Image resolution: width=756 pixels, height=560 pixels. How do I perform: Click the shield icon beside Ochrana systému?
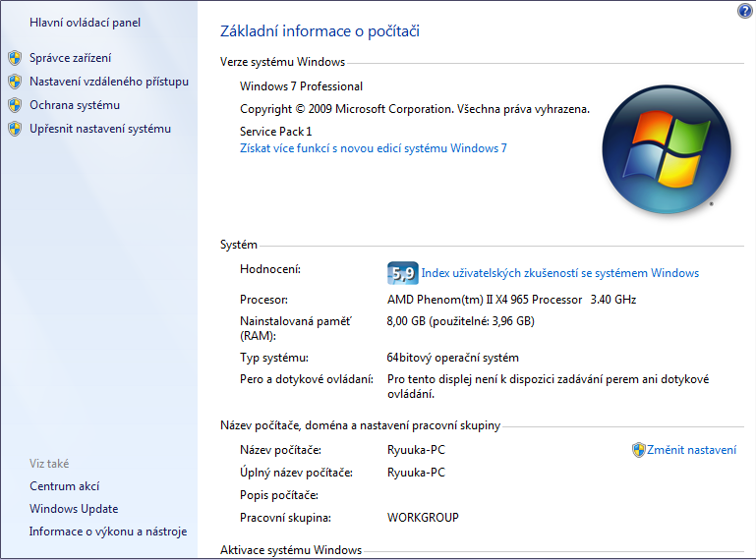click(15, 105)
